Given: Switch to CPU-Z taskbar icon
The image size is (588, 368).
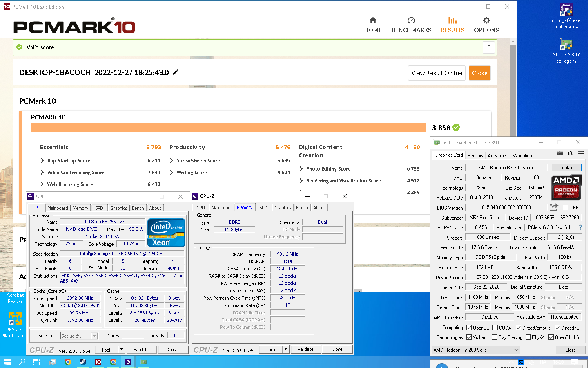Looking at the screenshot, I should [x=128, y=362].
